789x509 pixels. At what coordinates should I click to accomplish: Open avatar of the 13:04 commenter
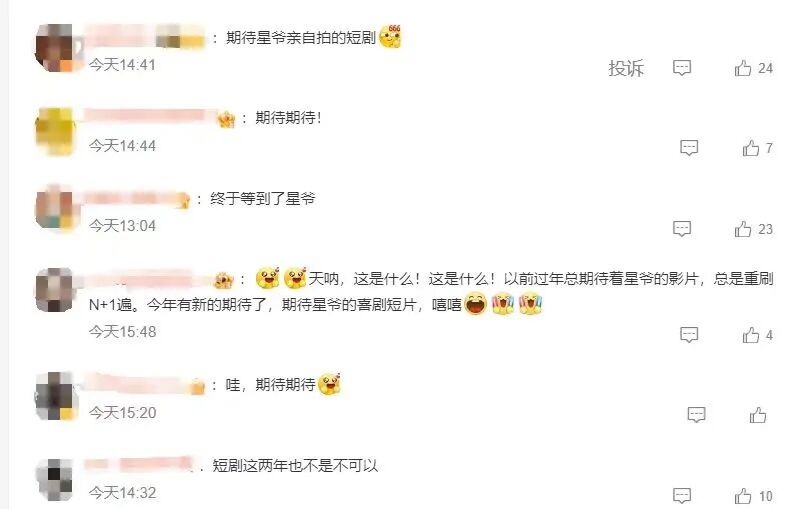55,209
